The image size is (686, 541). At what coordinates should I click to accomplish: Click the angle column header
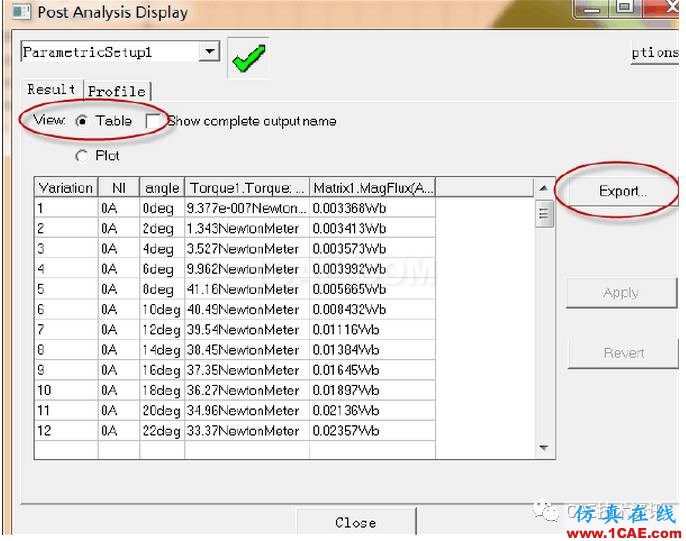click(x=162, y=188)
